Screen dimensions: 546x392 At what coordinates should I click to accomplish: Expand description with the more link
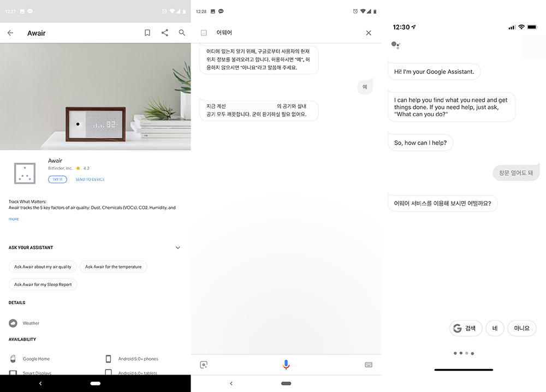(14, 219)
